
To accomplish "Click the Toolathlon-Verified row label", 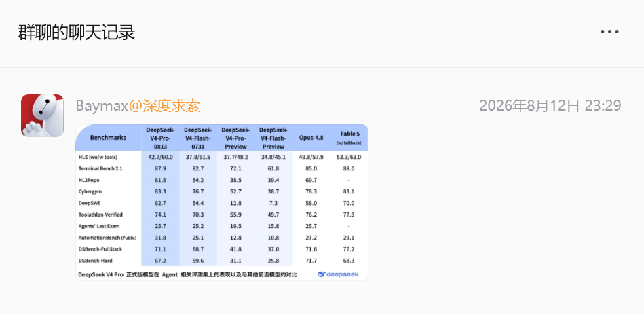I will click(x=100, y=215).
